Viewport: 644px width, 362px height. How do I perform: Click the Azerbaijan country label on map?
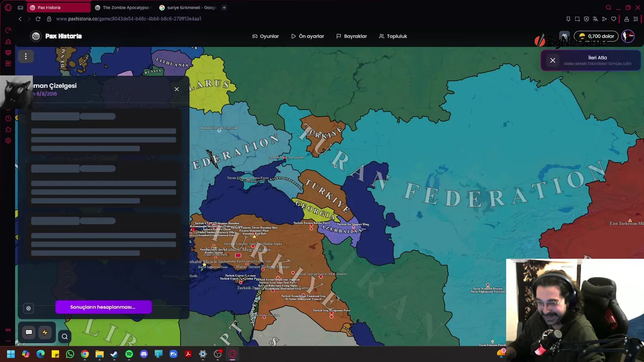click(341, 230)
